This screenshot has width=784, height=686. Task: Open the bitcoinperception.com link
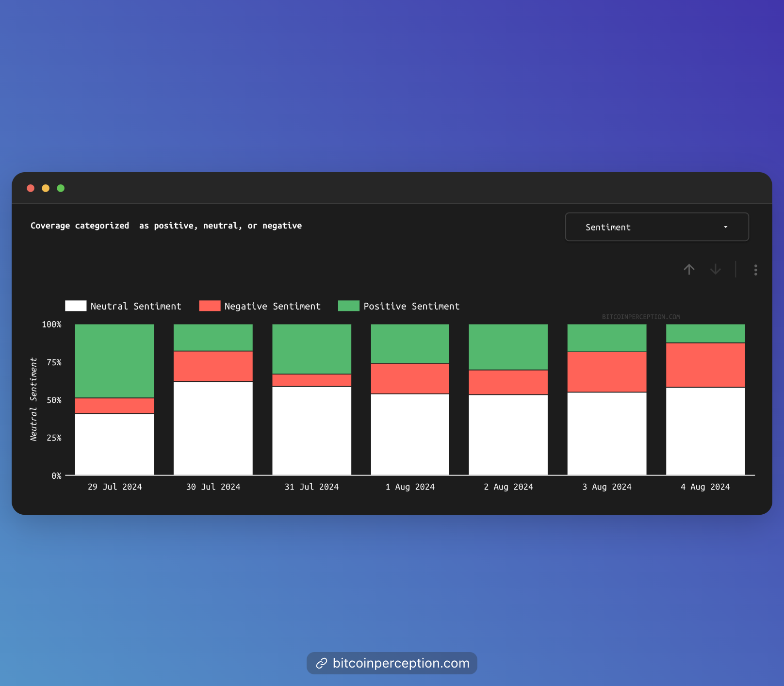coord(401,663)
